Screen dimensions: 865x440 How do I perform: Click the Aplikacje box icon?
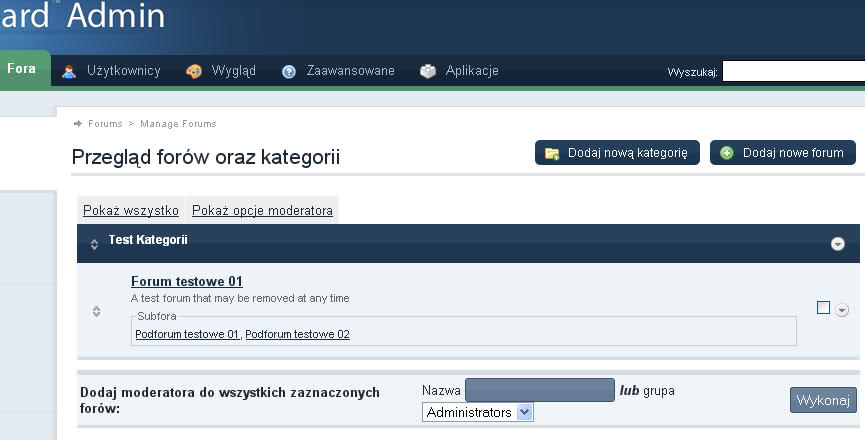coord(428,71)
